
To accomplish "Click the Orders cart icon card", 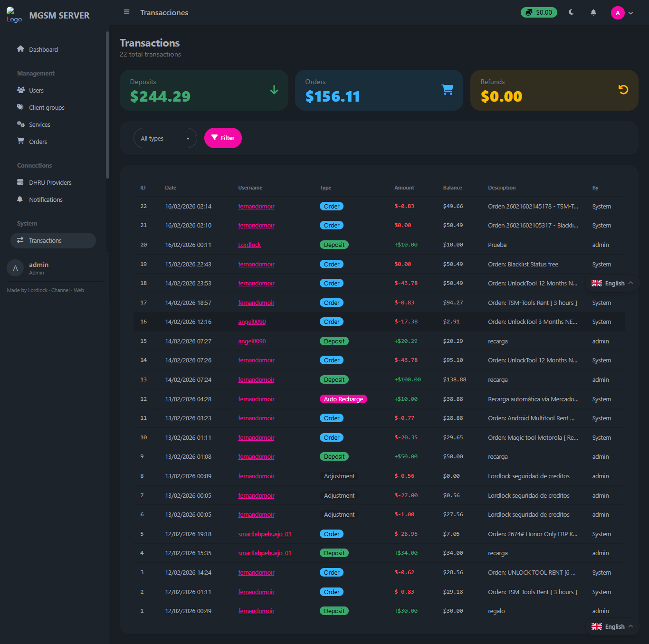I will 447,90.
